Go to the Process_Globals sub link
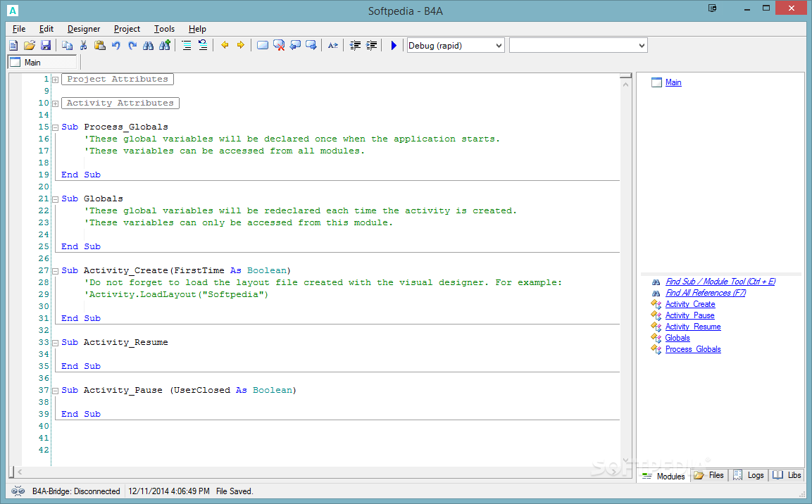 click(693, 349)
